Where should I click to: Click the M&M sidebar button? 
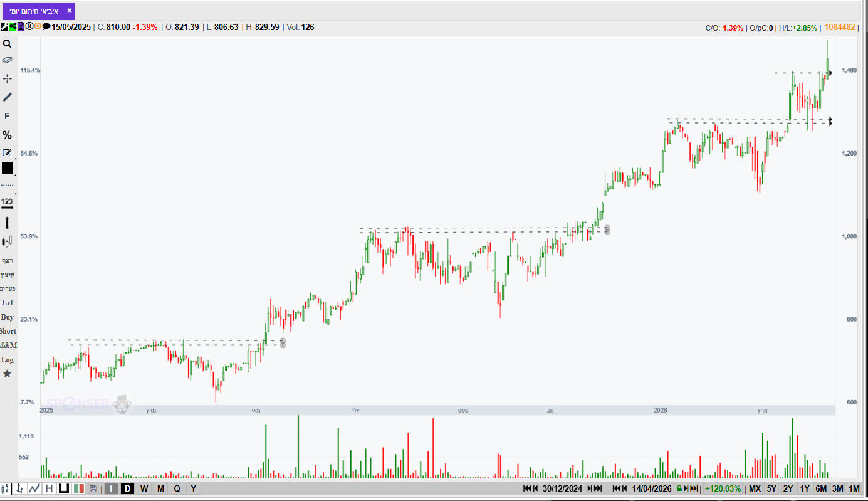[x=8, y=345]
